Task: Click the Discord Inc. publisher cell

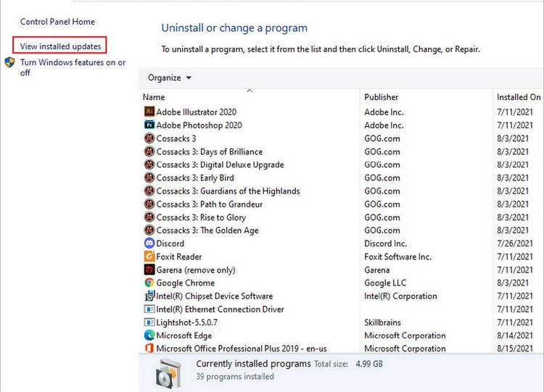Action: [385, 243]
